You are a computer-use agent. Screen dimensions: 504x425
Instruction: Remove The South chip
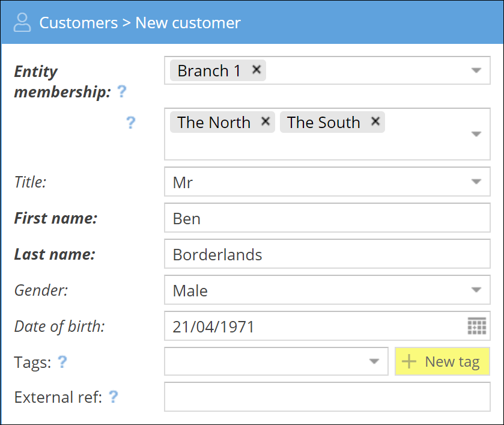tap(375, 121)
